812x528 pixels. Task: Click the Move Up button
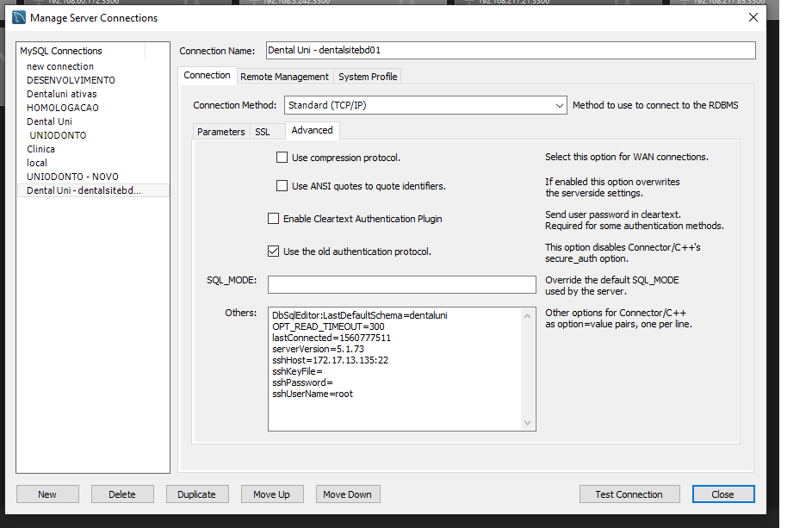pos(271,494)
